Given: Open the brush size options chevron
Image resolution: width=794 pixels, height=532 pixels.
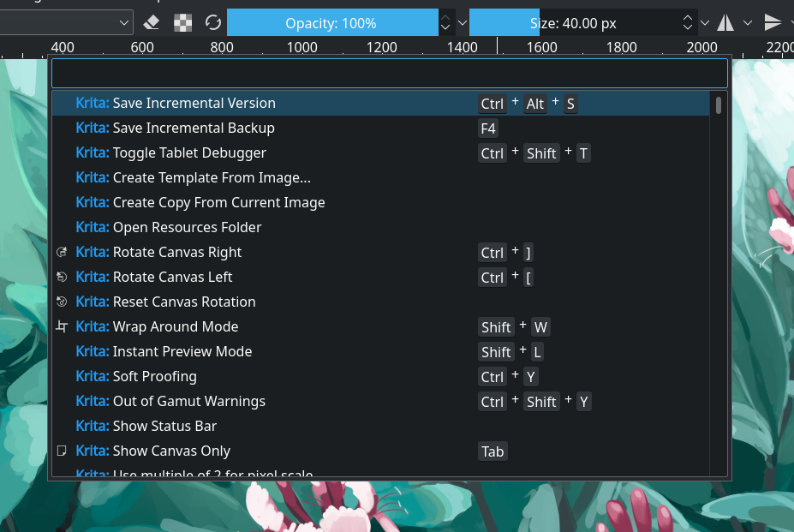Looking at the screenshot, I should pyautogui.click(x=703, y=21).
